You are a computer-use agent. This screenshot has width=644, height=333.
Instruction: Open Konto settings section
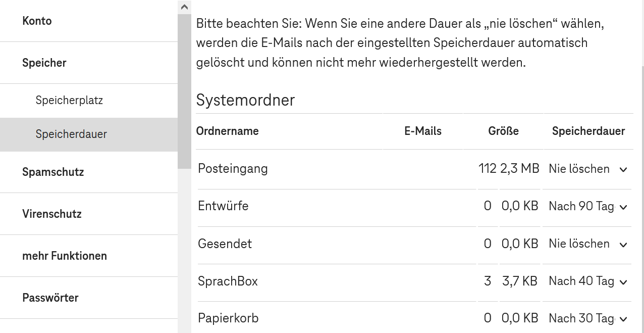pyautogui.click(x=37, y=21)
